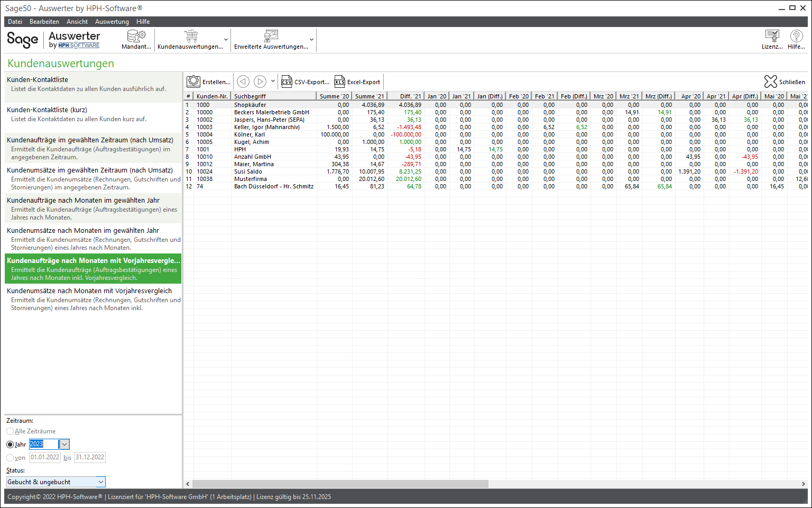This screenshot has width=812, height=508.
Task: Open Erweiterte Auswertungen icon
Action: click(271, 36)
